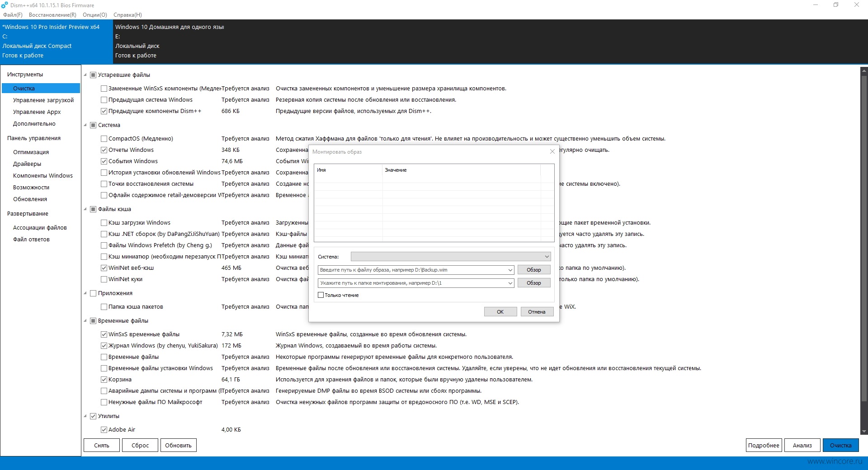Open image file path dropdown arrow
The image size is (868, 470).
tap(510, 270)
